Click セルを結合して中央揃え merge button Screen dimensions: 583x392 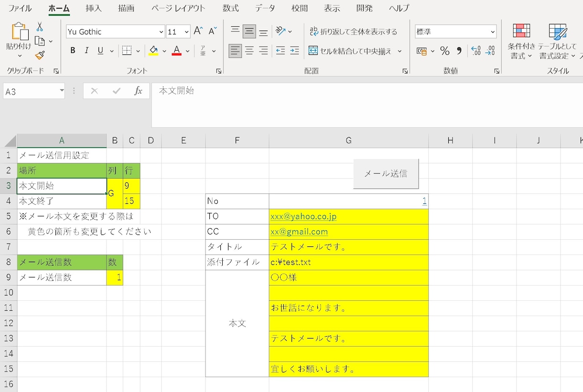pos(350,51)
